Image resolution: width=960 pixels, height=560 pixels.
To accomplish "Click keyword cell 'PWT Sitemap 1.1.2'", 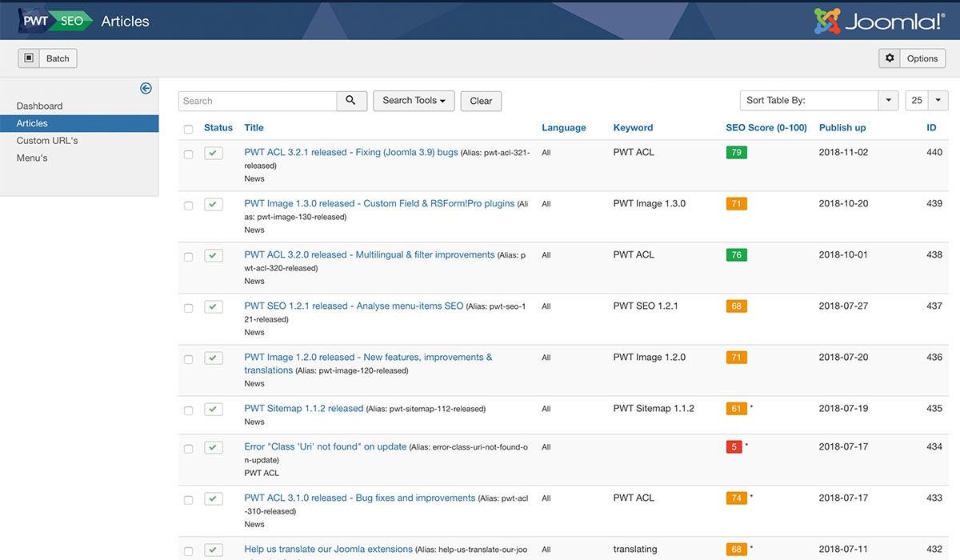I will [x=654, y=408].
